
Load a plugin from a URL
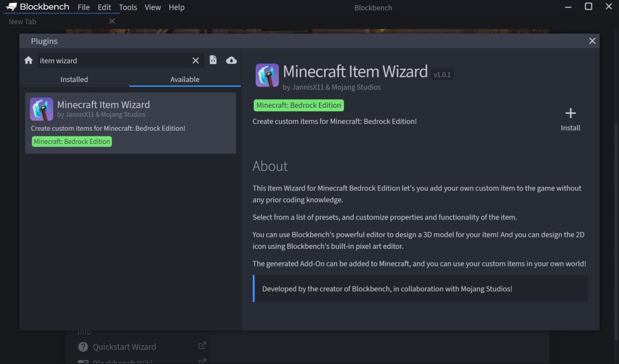coord(231,60)
